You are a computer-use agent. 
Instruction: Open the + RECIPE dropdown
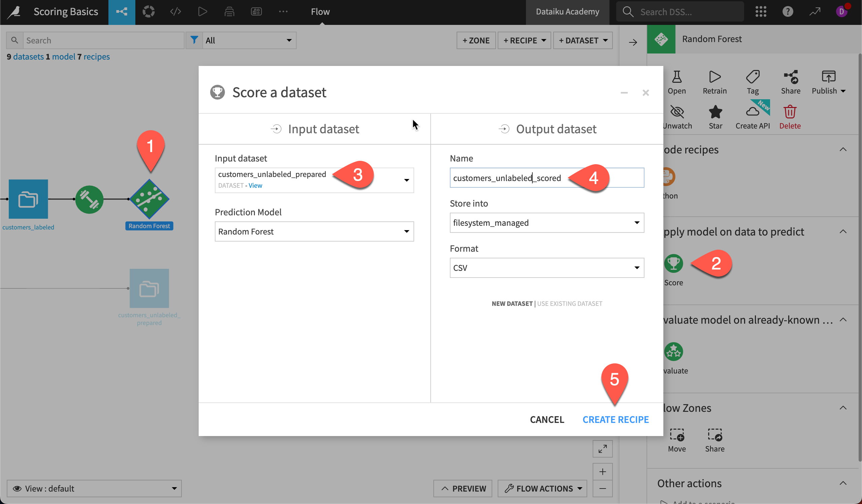[x=524, y=40]
